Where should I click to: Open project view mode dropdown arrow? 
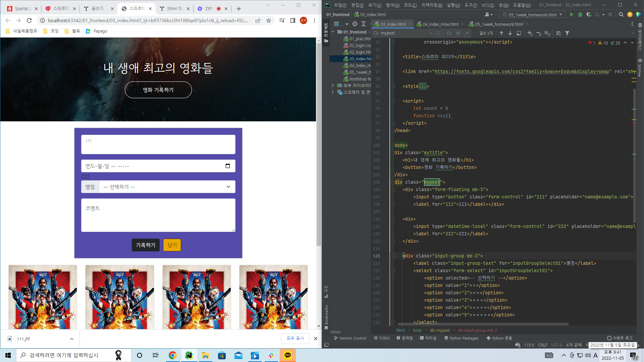pos(346,24)
